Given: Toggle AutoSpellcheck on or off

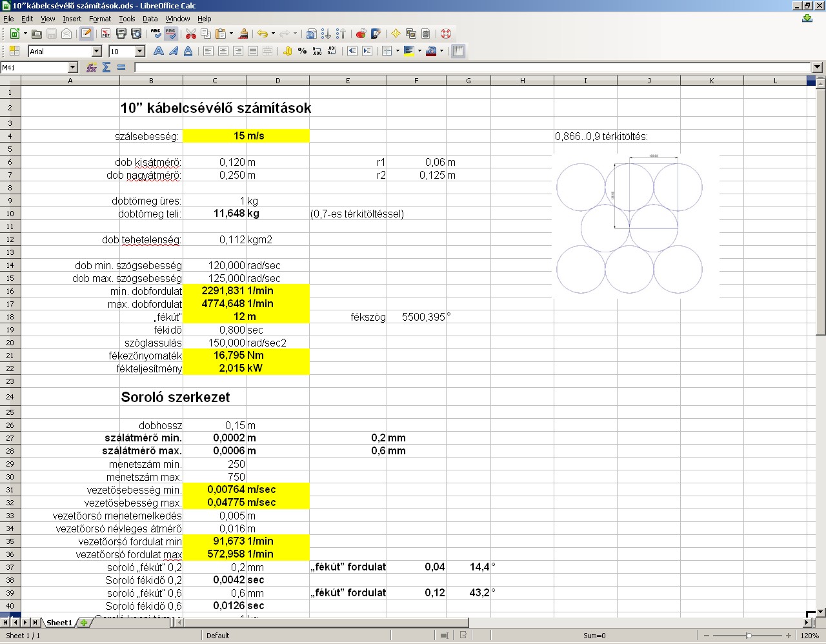Looking at the screenshot, I should click(171, 34).
